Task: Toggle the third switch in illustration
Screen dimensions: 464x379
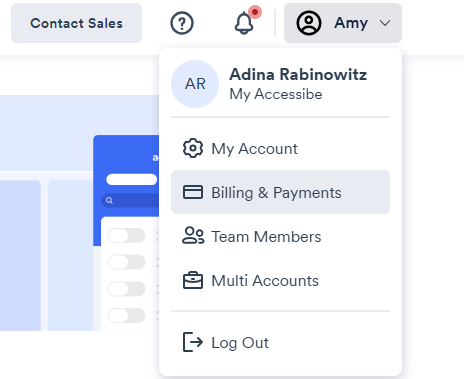Action: [x=127, y=289]
